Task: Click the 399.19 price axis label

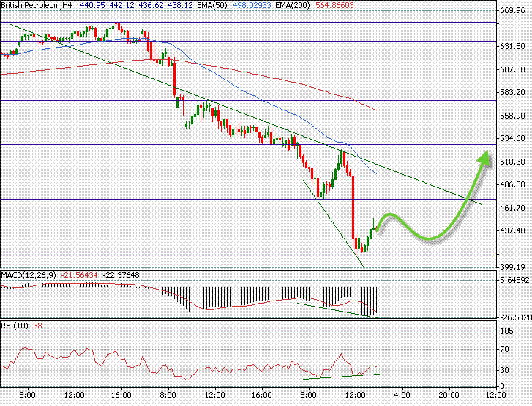Action: tap(512, 267)
